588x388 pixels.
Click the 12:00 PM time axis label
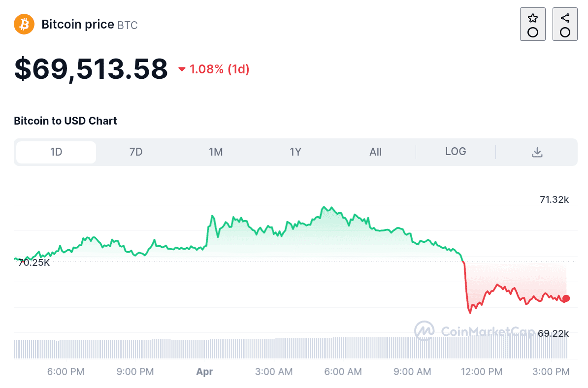[x=481, y=372]
